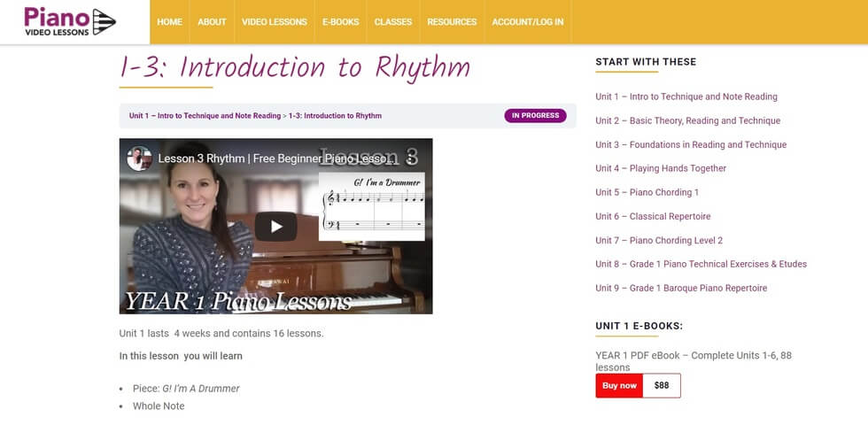Viewport: 868px width, 425px height.
Task: Play the Lesson 3 Rhythm video
Action: click(275, 227)
